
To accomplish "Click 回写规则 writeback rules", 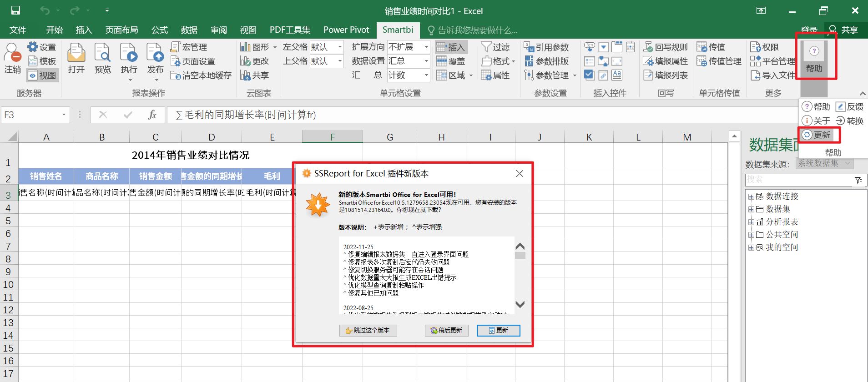I will point(666,47).
